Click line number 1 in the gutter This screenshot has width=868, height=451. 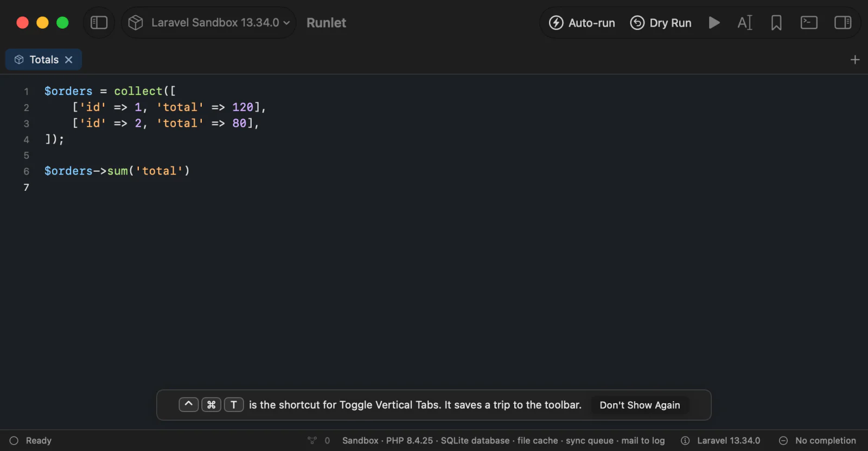pos(26,92)
